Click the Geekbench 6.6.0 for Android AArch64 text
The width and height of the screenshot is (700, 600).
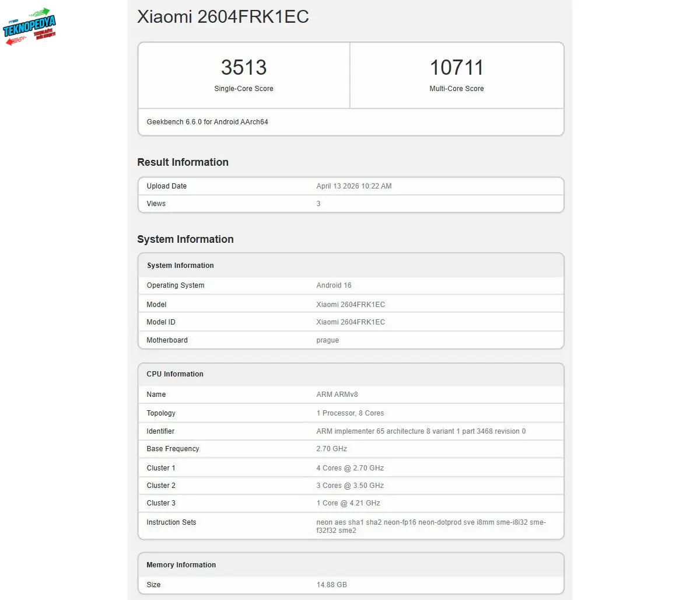coord(207,122)
